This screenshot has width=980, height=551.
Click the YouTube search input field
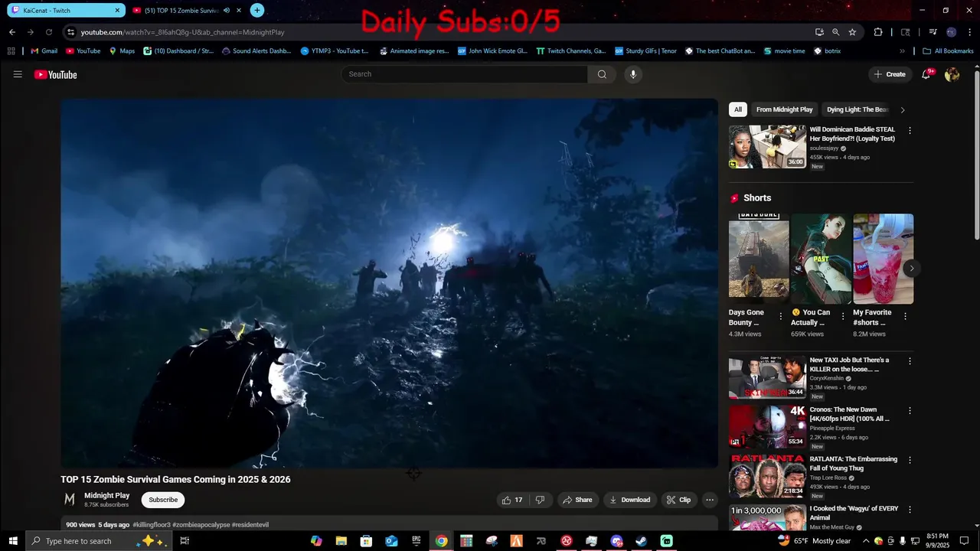point(465,74)
